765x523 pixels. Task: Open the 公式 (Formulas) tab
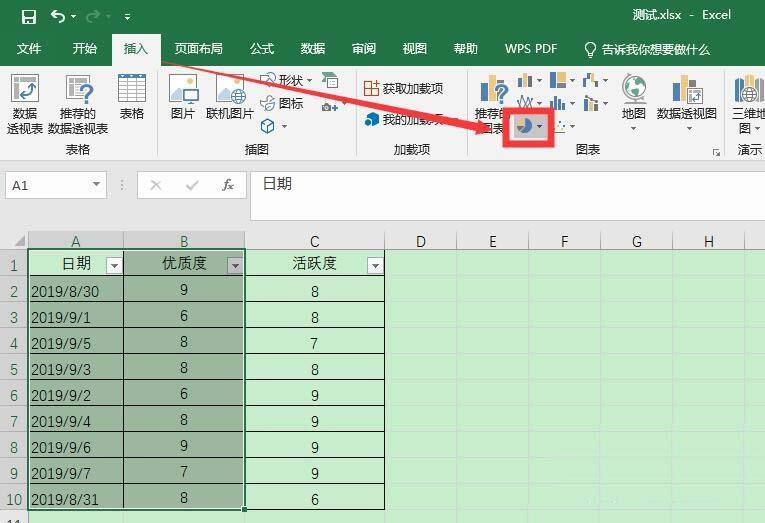(x=262, y=48)
